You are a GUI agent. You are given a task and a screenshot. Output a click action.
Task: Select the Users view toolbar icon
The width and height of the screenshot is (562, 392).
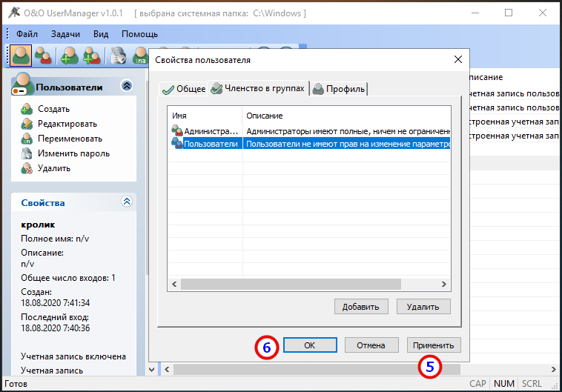click(21, 56)
